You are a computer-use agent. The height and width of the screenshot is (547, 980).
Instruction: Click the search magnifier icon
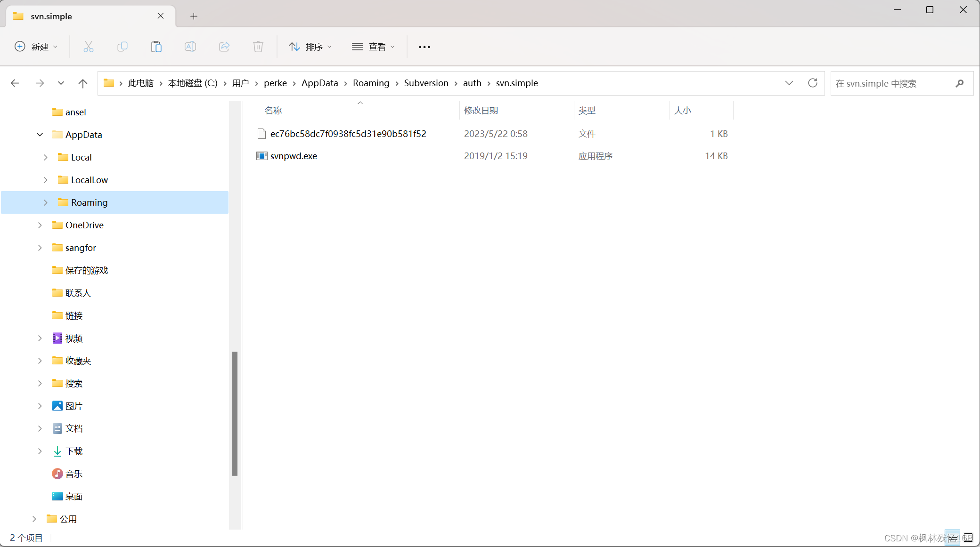click(960, 83)
